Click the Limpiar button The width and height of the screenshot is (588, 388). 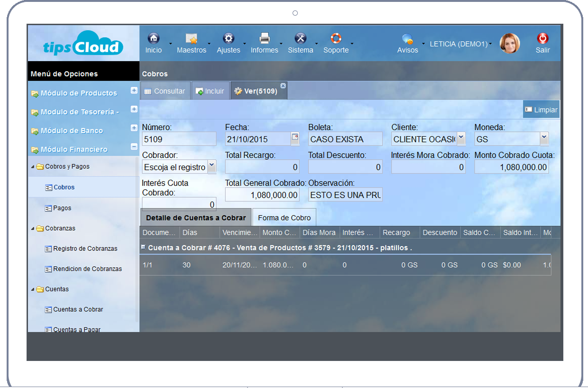click(x=541, y=110)
